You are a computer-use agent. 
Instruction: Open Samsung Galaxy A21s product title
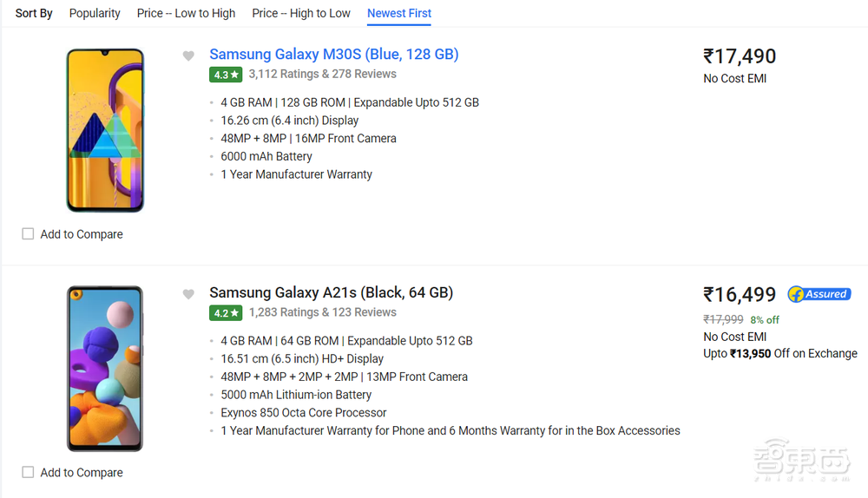tap(331, 293)
